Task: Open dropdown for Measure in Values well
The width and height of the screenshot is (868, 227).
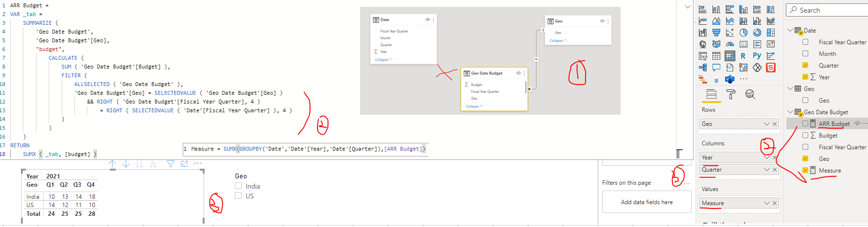Action: tap(767, 203)
